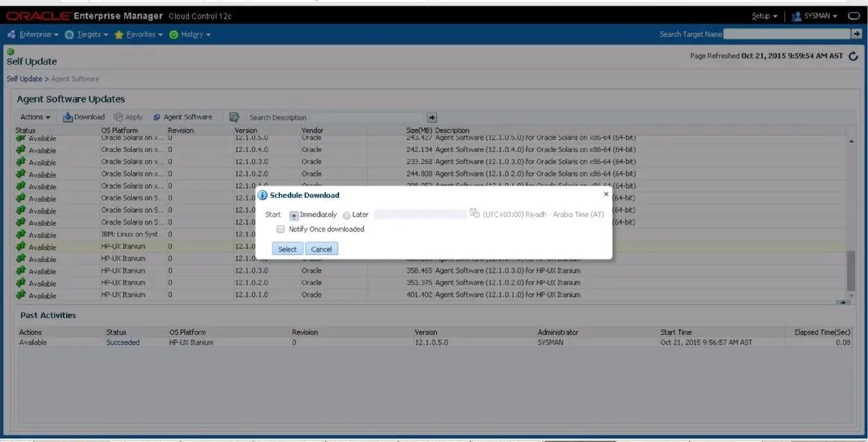The image size is (868, 442).
Task: Click the Agent Software toolbar button
Action: (x=183, y=117)
